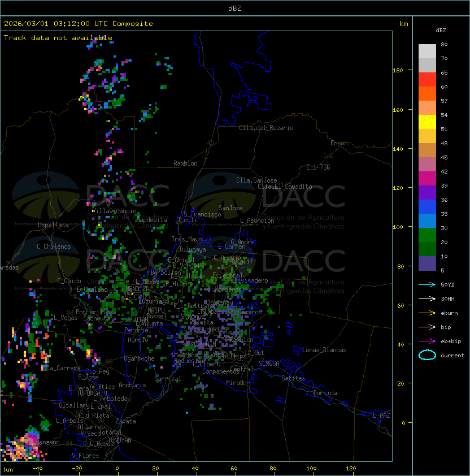Click the 'Mirador' map label
The width and height of the screenshot is (470, 476).
click(x=238, y=383)
